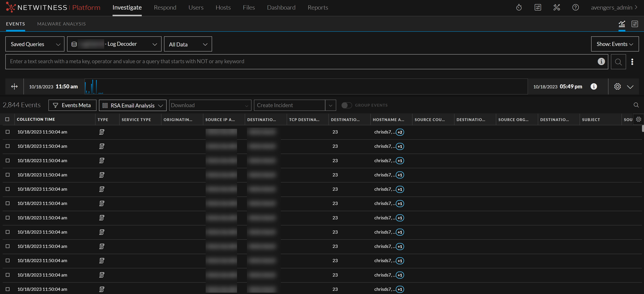Click into the query search text field
The width and height of the screenshot is (644, 294).
point(300,62)
